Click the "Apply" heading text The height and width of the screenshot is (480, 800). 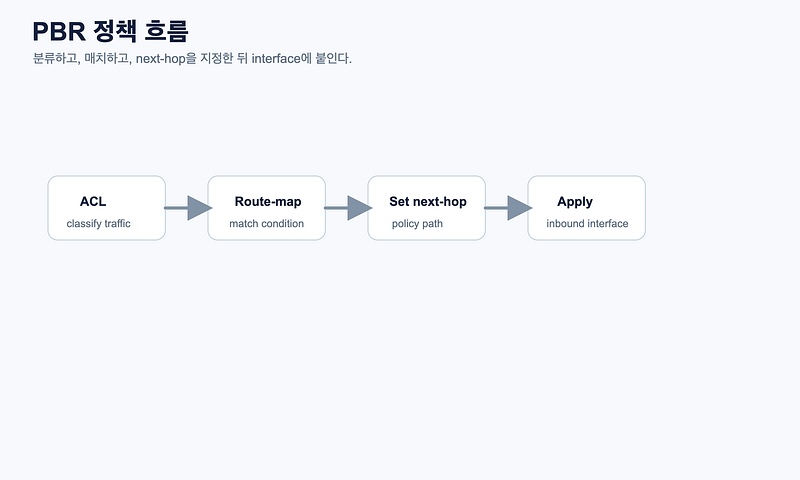(575, 202)
